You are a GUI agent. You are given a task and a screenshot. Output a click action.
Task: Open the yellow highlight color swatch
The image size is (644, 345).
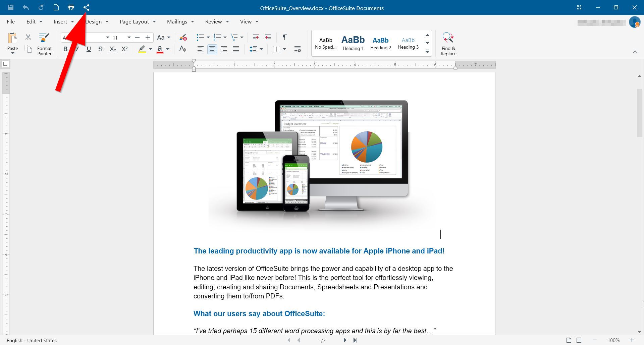[142, 49]
